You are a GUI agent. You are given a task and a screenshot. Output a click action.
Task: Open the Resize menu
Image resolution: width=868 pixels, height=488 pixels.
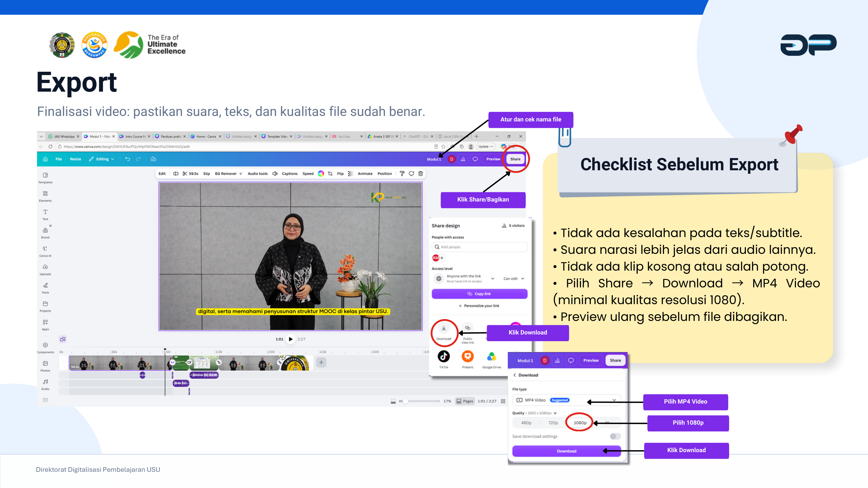click(x=76, y=159)
